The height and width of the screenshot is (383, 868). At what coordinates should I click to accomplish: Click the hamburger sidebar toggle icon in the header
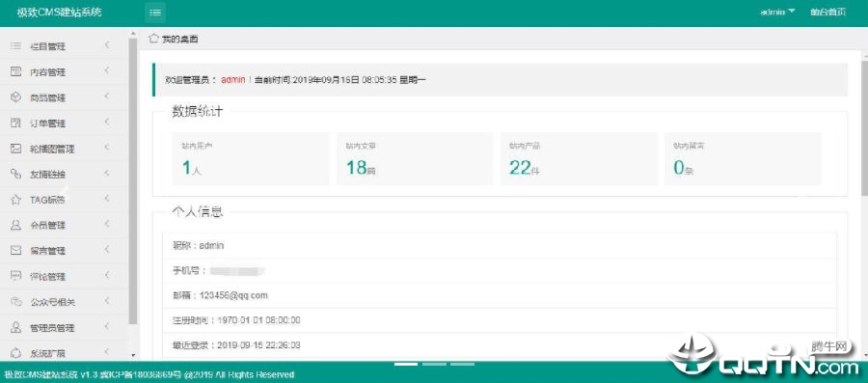155,13
